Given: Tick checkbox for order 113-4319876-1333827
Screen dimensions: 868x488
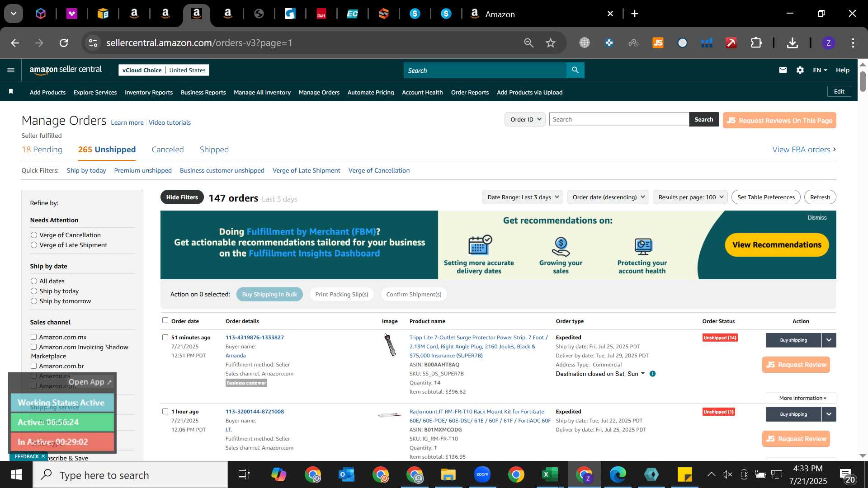Looking at the screenshot, I should tap(165, 337).
